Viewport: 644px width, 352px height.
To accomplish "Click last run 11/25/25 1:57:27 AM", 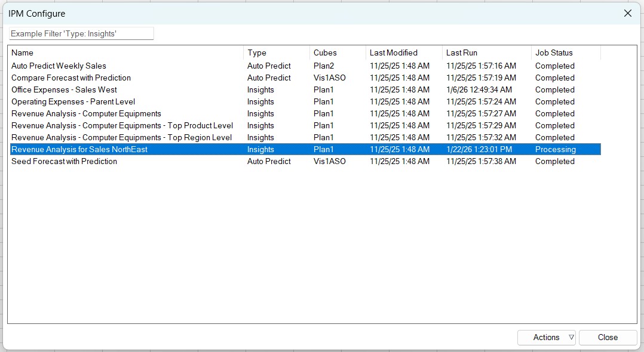I will 481,113.
